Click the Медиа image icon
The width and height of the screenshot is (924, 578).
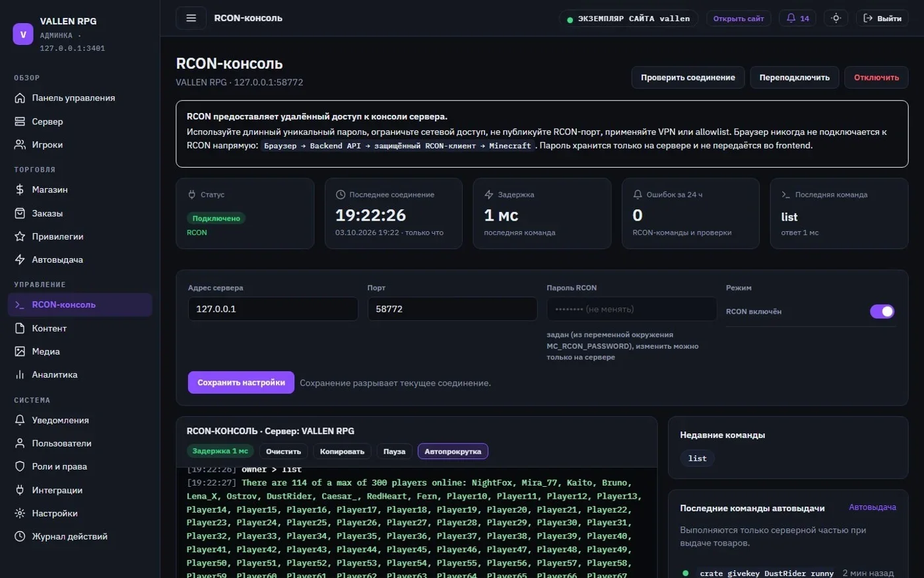pyautogui.click(x=20, y=351)
